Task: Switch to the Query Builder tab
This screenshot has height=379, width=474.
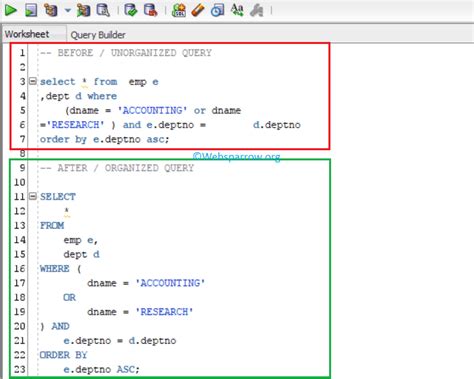Action: coord(98,35)
